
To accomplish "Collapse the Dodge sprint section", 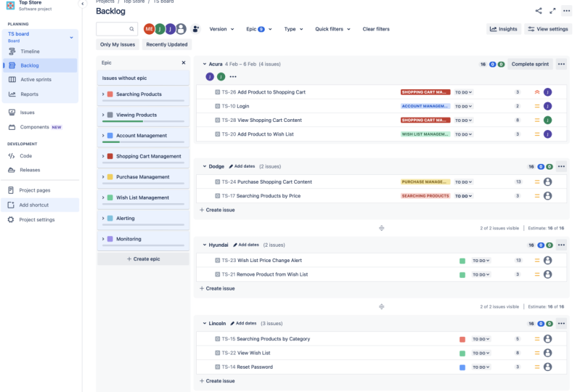I will pos(205,166).
